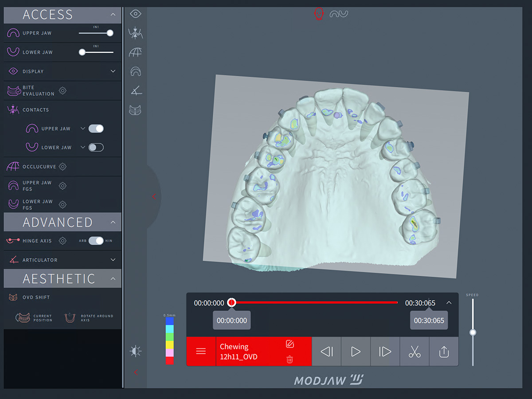Click the red head view icon at top
Viewport: 532px width, 399px height.
[x=318, y=14]
